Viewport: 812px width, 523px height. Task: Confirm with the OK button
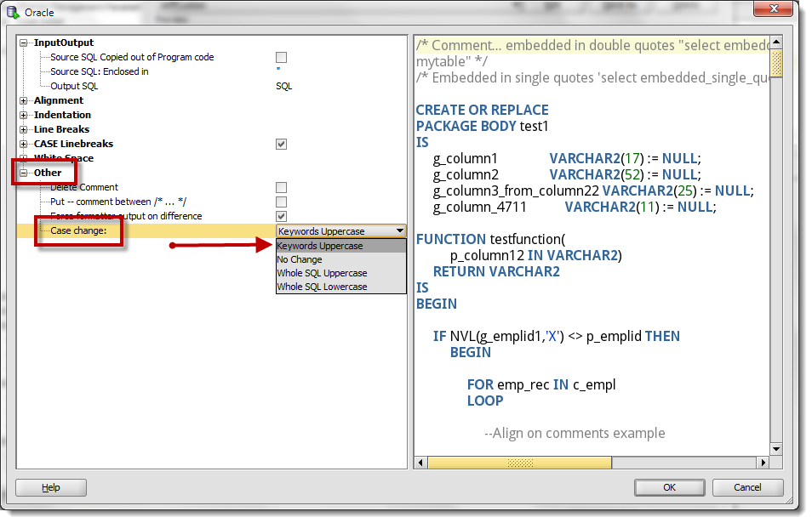pos(670,488)
